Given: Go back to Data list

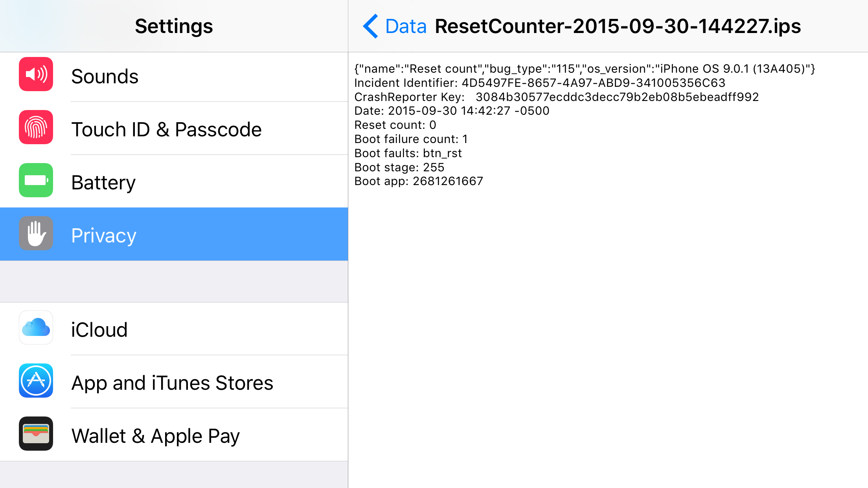Looking at the screenshot, I should point(394,26).
